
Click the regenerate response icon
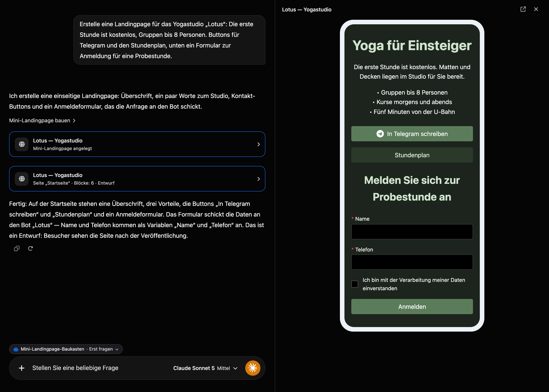pyautogui.click(x=30, y=248)
